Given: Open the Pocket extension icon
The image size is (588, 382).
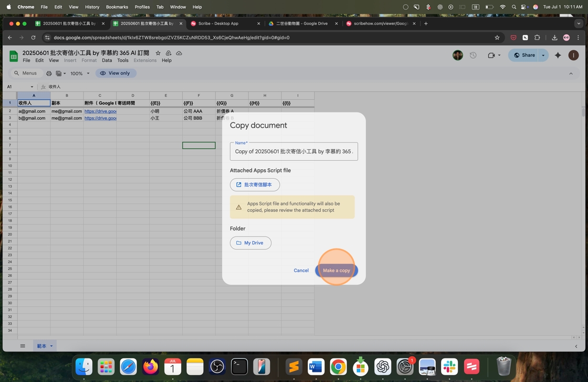Looking at the screenshot, I should (513, 37).
